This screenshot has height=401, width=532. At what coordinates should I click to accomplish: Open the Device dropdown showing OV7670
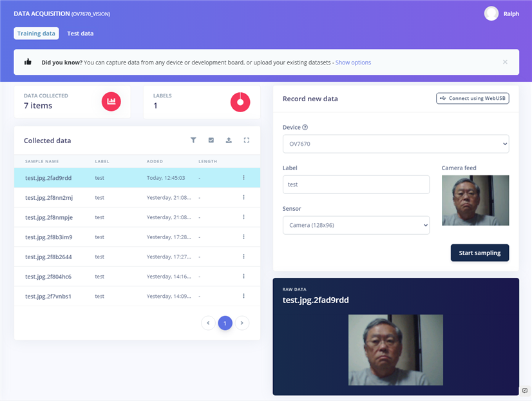tap(396, 144)
